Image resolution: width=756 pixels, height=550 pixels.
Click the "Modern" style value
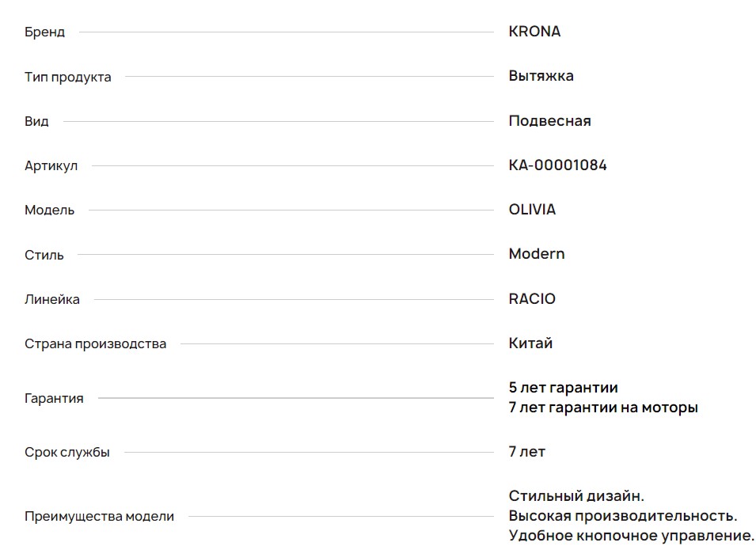(536, 254)
